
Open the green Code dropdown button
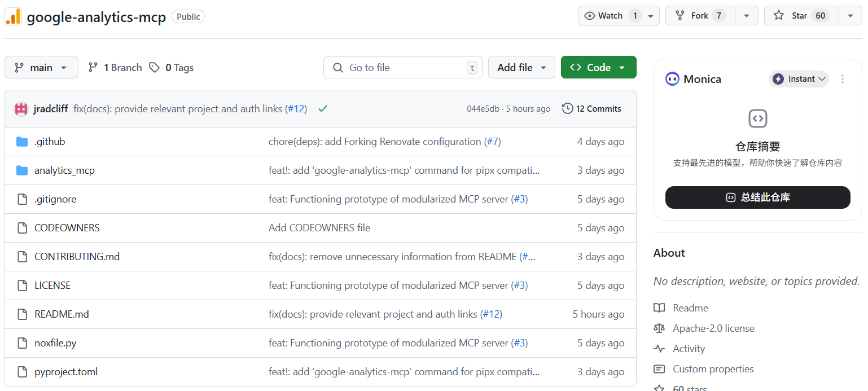point(599,68)
